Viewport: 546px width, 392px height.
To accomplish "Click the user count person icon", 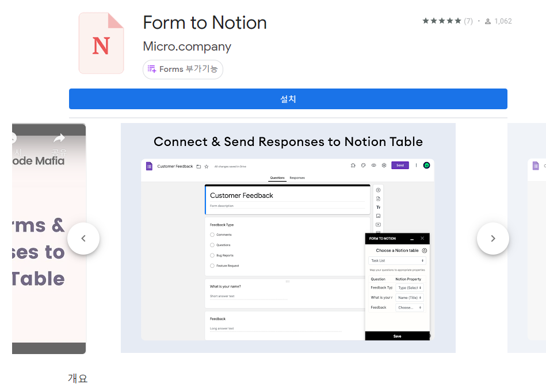I will (488, 21).
